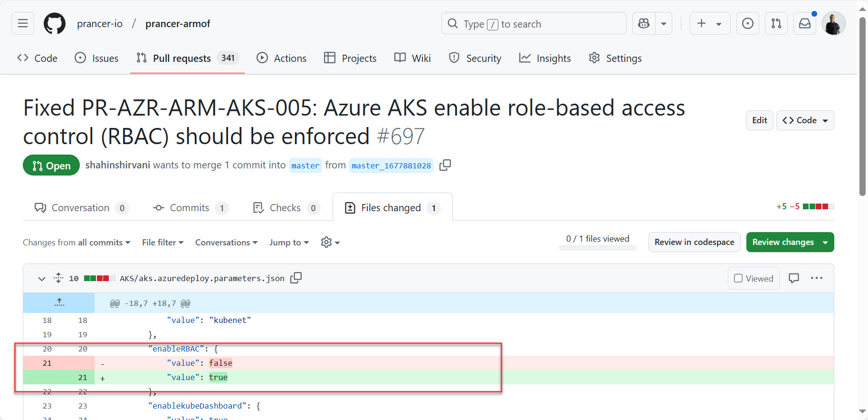The image size is (868, 420).
Task: Click the Review changes button
Action: (790, 242)
